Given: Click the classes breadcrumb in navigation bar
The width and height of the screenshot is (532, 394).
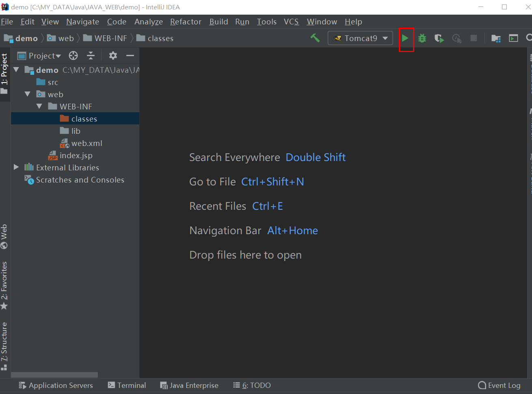Looking at the screenshot, I should click(x=155, y=38).
